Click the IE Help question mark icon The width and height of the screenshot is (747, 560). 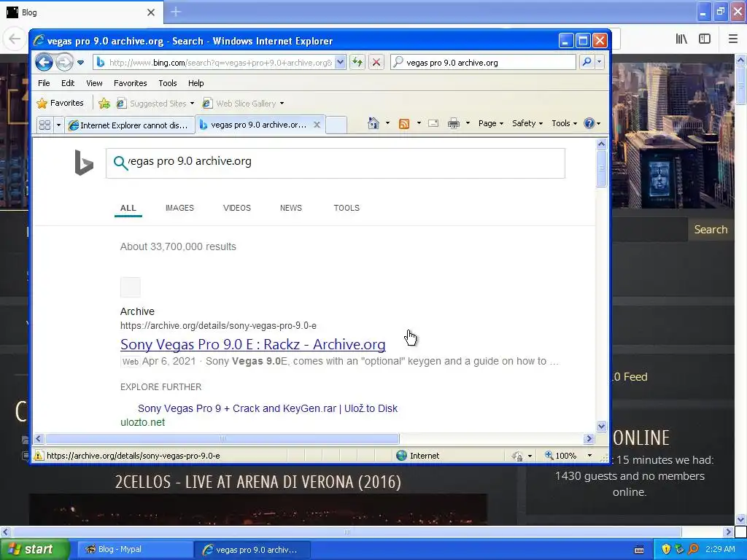click(589, 123)
